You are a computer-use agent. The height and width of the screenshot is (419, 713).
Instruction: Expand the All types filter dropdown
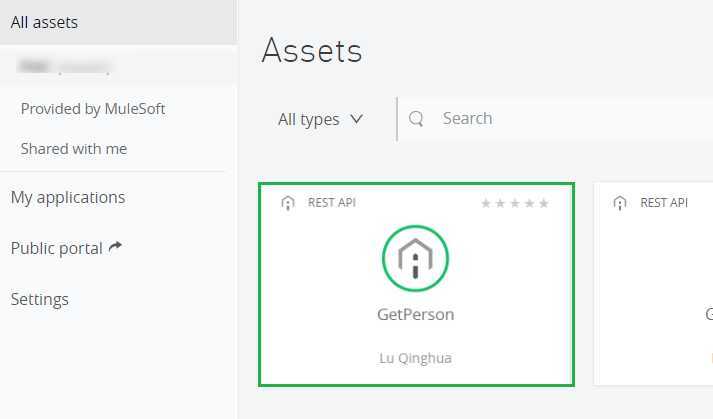click(x=320, y=119)
